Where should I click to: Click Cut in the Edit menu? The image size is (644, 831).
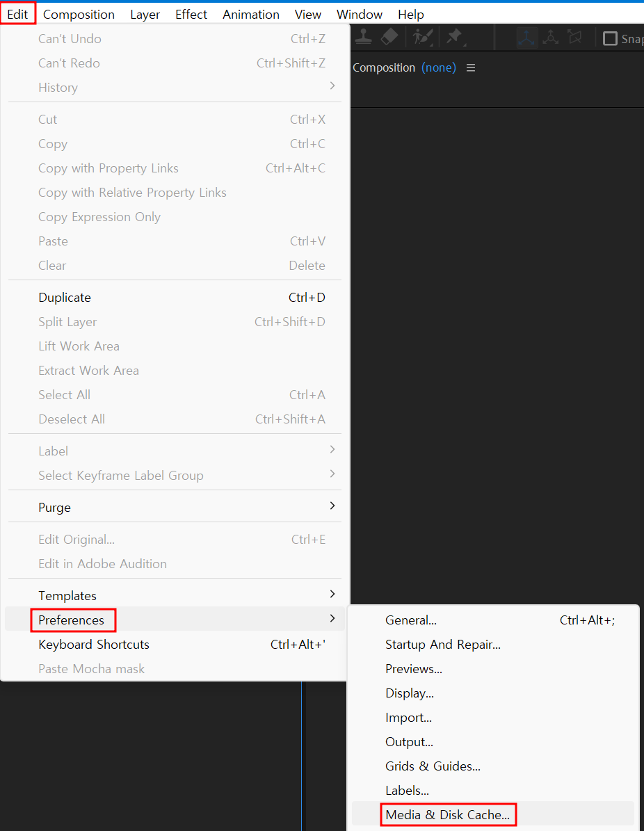(175, 119)
